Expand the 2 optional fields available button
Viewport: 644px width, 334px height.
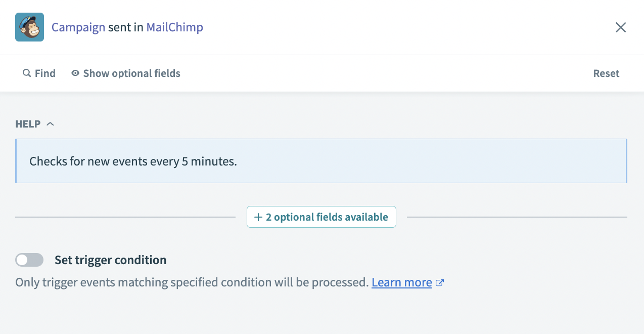pyautogui.click(x=327, y=217)
